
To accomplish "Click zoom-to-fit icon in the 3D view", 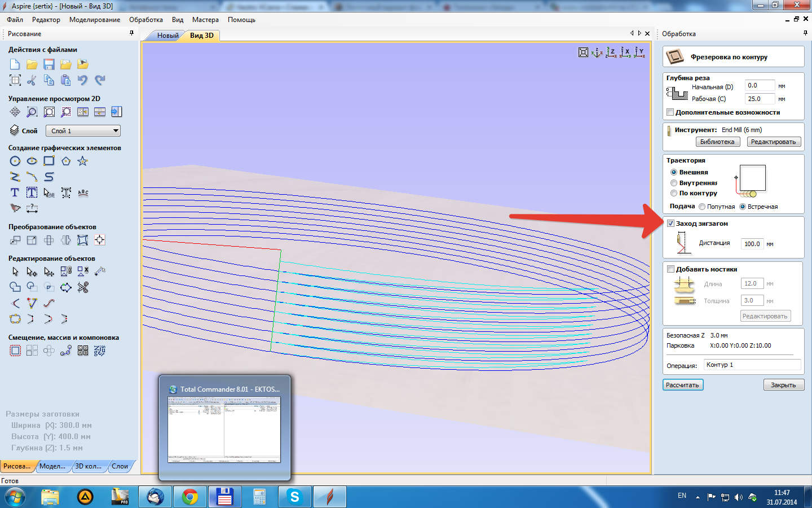I will tap(584, 52).
